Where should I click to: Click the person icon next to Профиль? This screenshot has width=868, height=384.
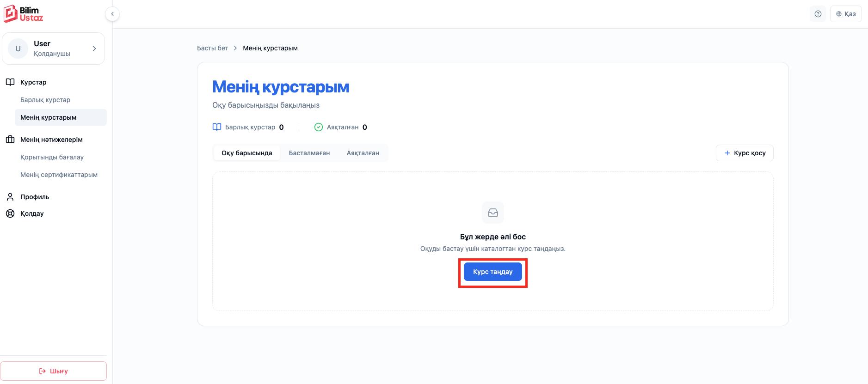(x=10, y=197)
